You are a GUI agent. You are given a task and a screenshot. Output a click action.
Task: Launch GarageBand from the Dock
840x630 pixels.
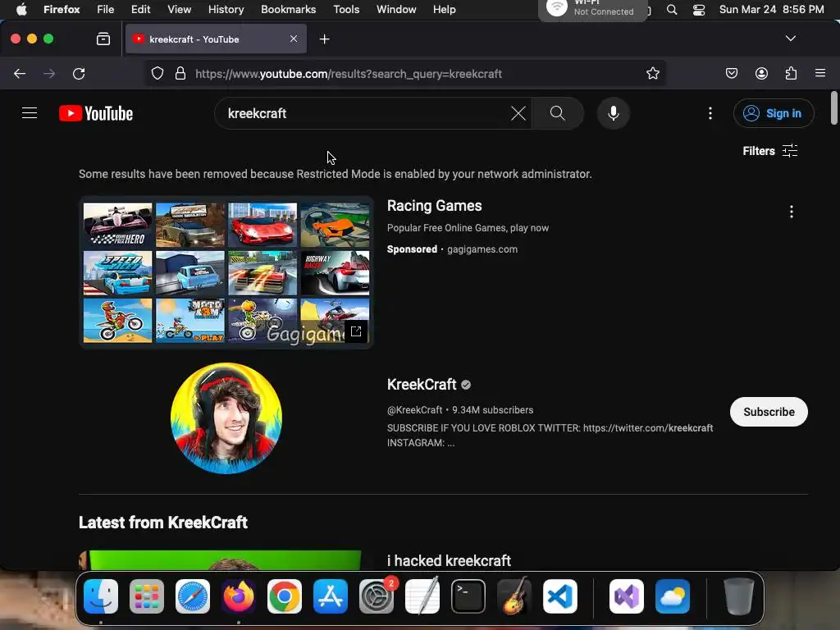(514, 596)
